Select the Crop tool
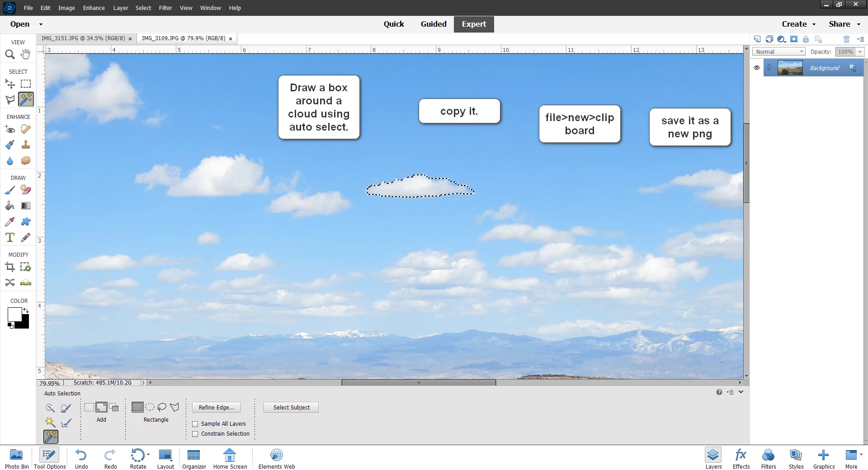 click(10, 267)
